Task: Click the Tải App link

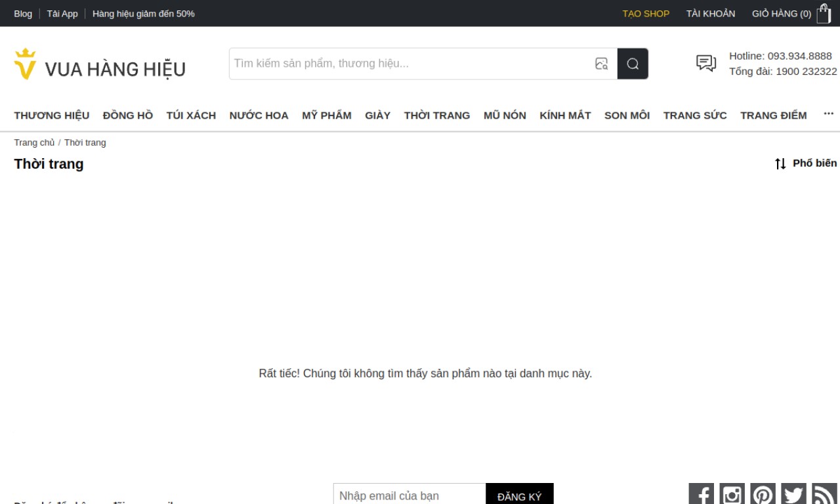Action: [62, 14]
